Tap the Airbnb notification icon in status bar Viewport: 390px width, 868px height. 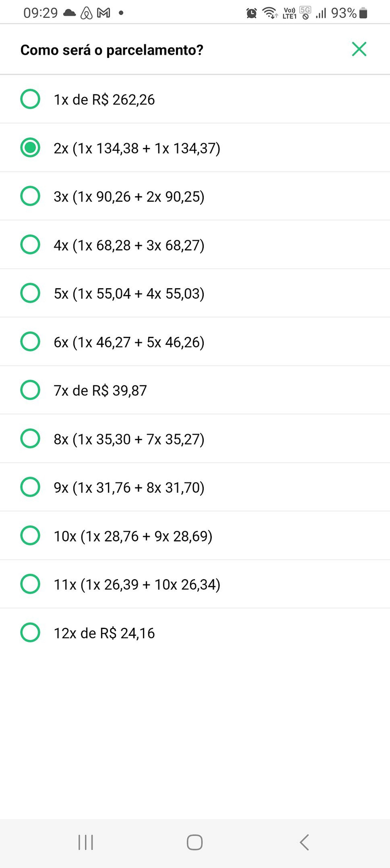point(86,13)
